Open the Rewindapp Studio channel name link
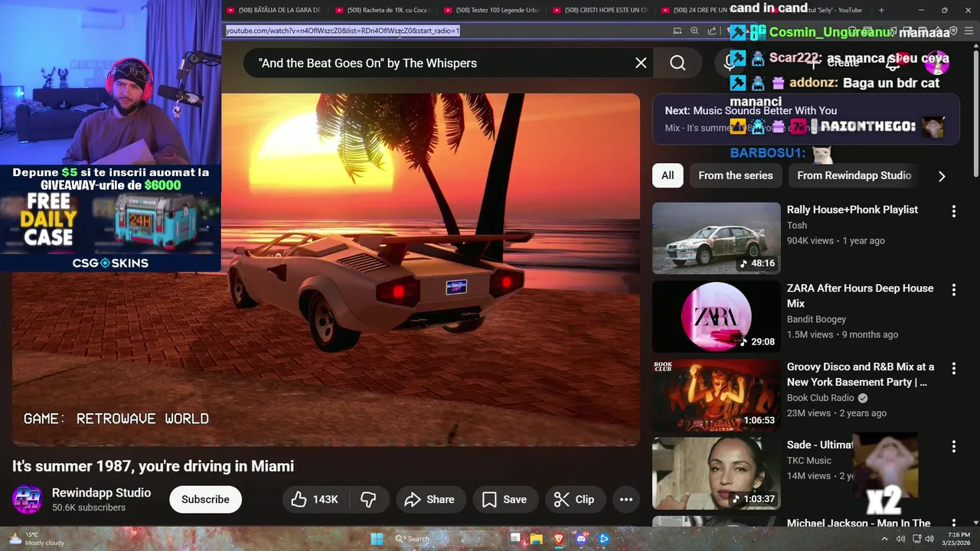 tap(101, 493)
